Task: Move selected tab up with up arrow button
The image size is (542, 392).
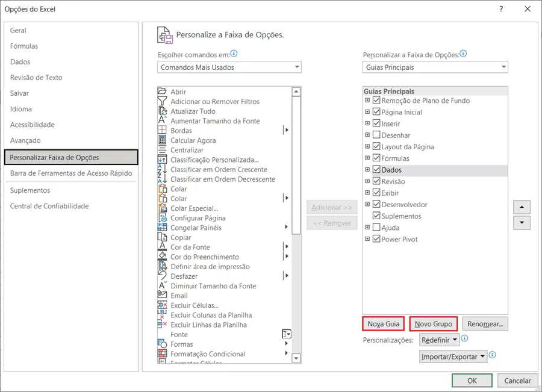Action: pos(522,207)
